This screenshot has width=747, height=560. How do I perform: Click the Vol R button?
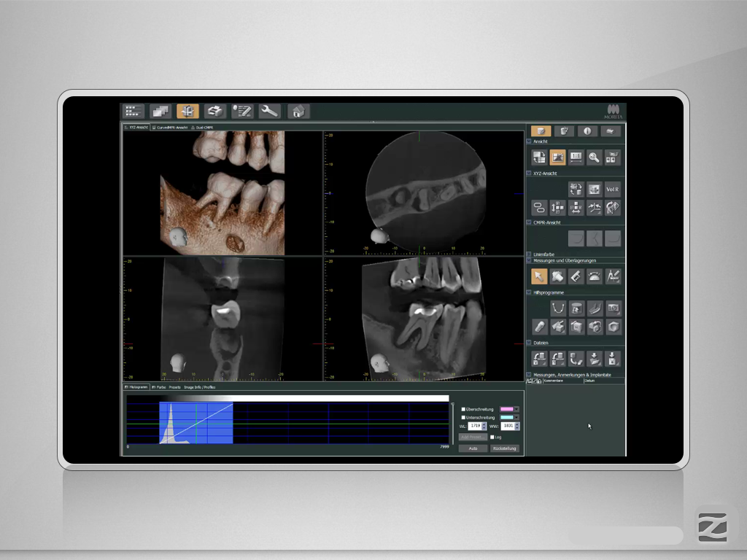pos(613,190)
